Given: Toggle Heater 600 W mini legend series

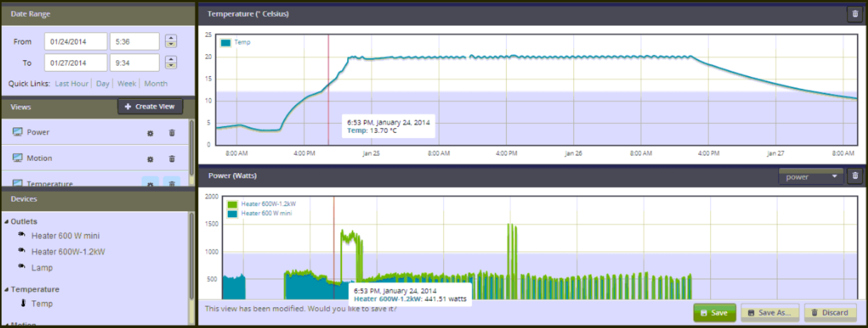Looking at the screenshot, I should click(x=260, y=214).
